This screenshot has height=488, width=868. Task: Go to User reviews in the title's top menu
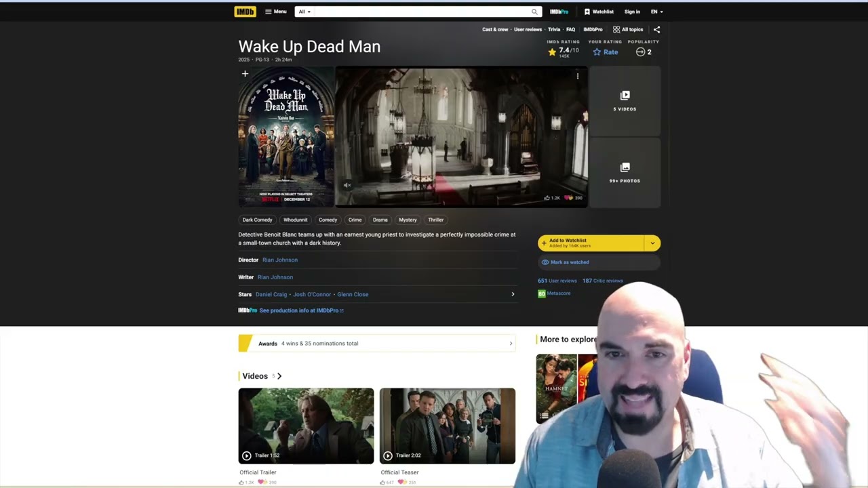[x=528, y=30]
